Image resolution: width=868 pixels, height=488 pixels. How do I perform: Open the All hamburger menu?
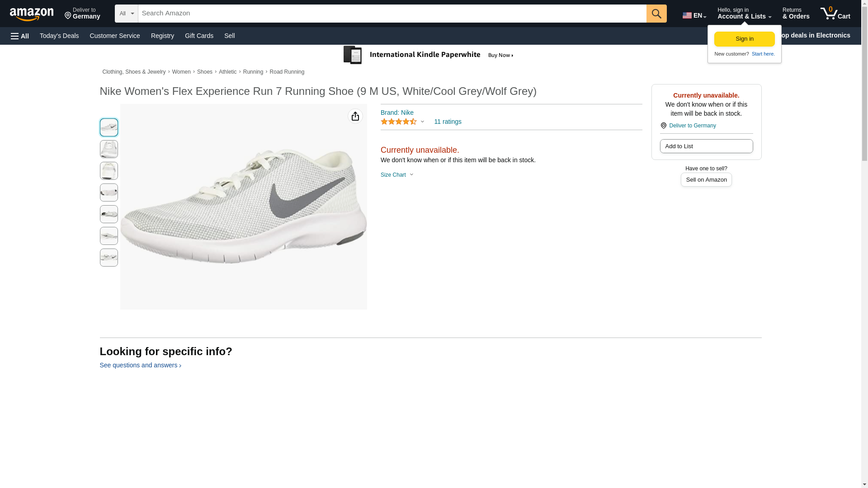point(20,36)
